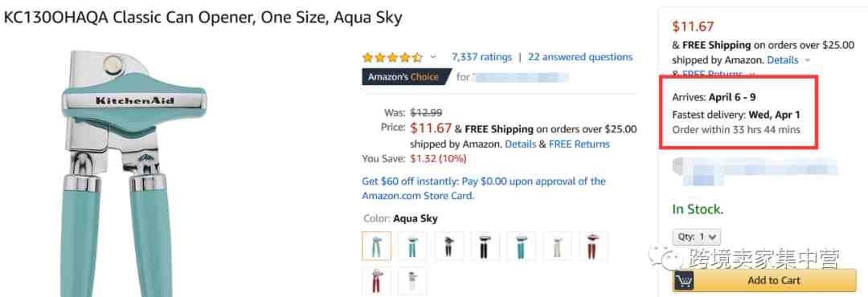Click the Add to Cart button
This screenshot has height=297, width=868.
click(764, 280)
